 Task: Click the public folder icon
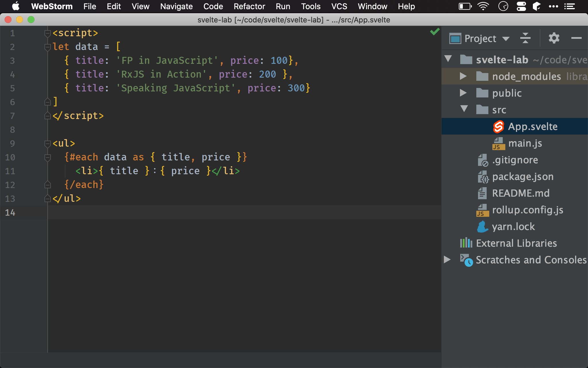pos(482,93)
